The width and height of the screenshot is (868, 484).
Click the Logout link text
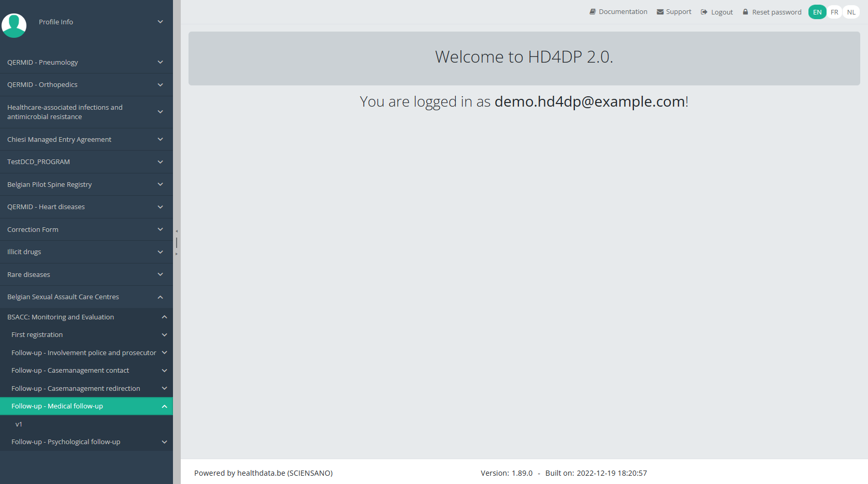(x=721, y=12)
